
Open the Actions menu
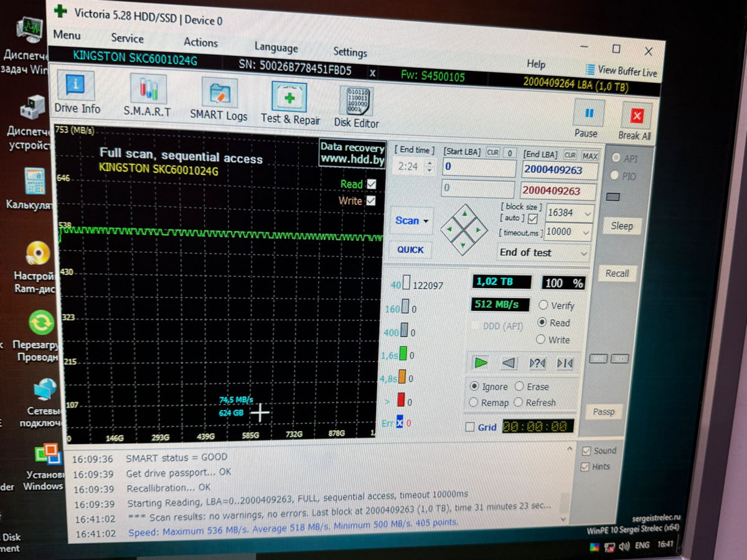point(200,42)
